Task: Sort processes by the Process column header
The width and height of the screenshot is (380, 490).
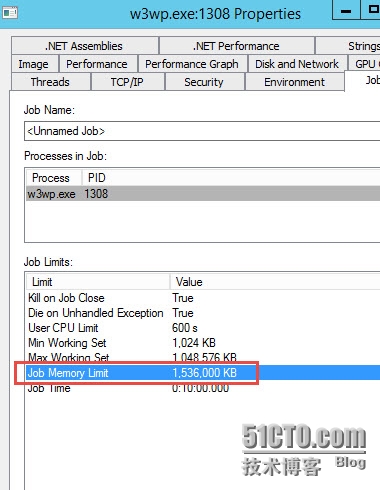Action: tap(54, 178)
